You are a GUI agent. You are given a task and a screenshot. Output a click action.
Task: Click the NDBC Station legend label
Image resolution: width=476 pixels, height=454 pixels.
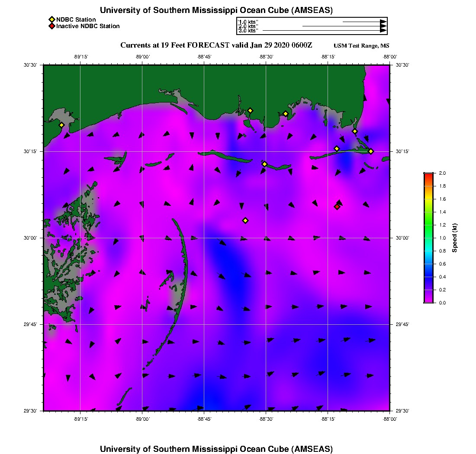(x=76, y=20)
